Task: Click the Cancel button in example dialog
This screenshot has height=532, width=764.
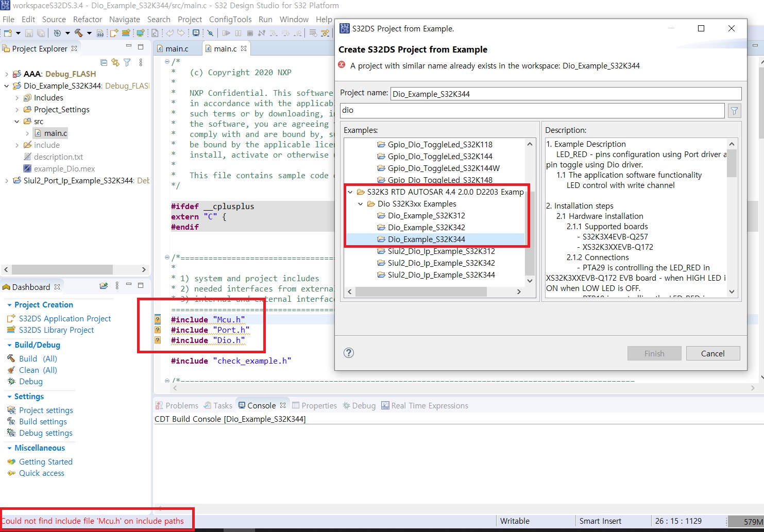Action: coord(712,353)
